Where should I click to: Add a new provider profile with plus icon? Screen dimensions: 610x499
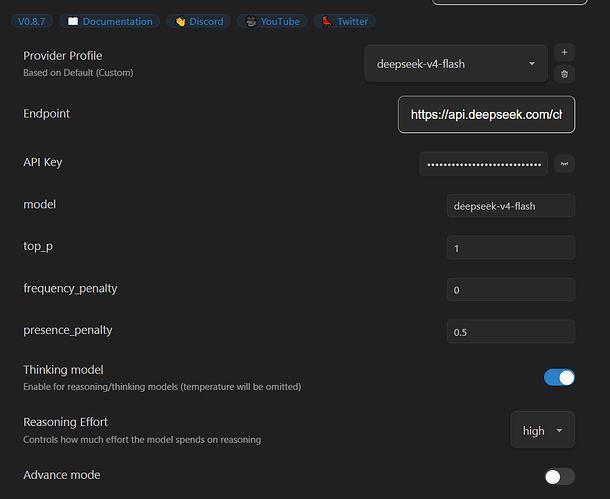(x=564, y=53)
